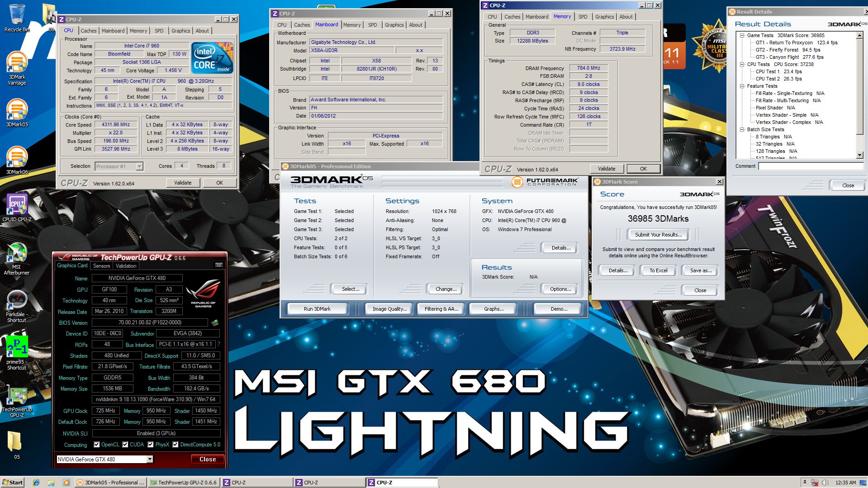
Task: Open MSI Afterburner desktop icon
Action: [x=17, y=259]
